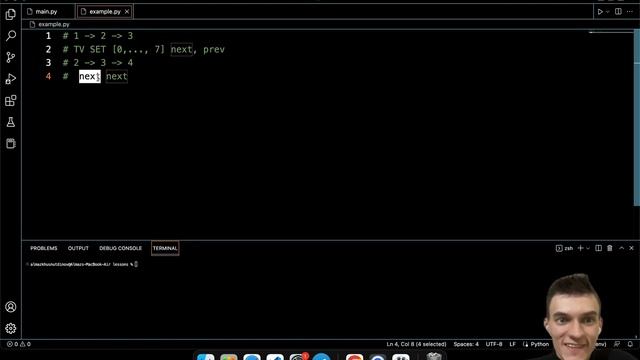
Task: Change end of line sequence LF
Action: click(x=512, y=344)
